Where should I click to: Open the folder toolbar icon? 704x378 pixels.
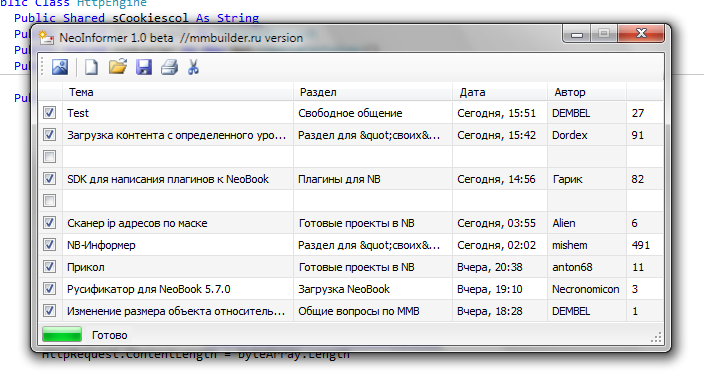point(118,67)
